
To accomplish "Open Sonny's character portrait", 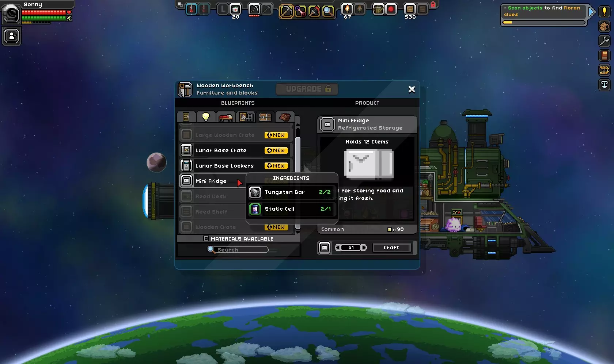I will click(11, 14).
